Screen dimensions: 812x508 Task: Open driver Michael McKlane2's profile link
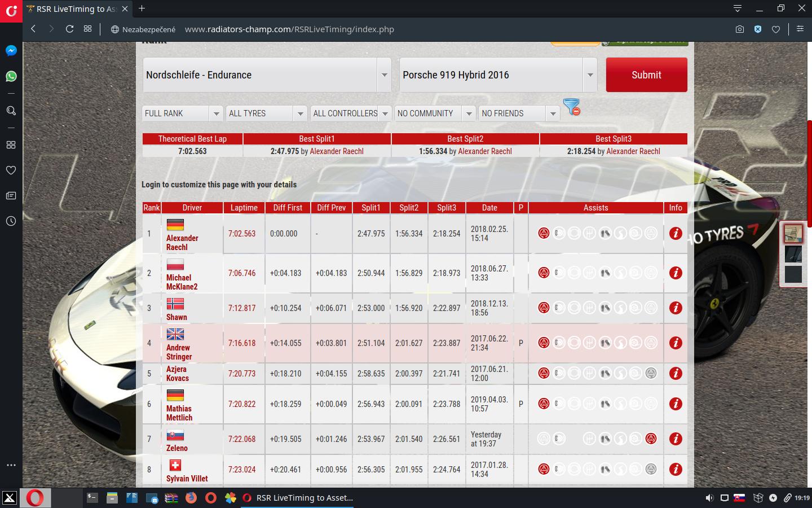[x=182, y=282]
